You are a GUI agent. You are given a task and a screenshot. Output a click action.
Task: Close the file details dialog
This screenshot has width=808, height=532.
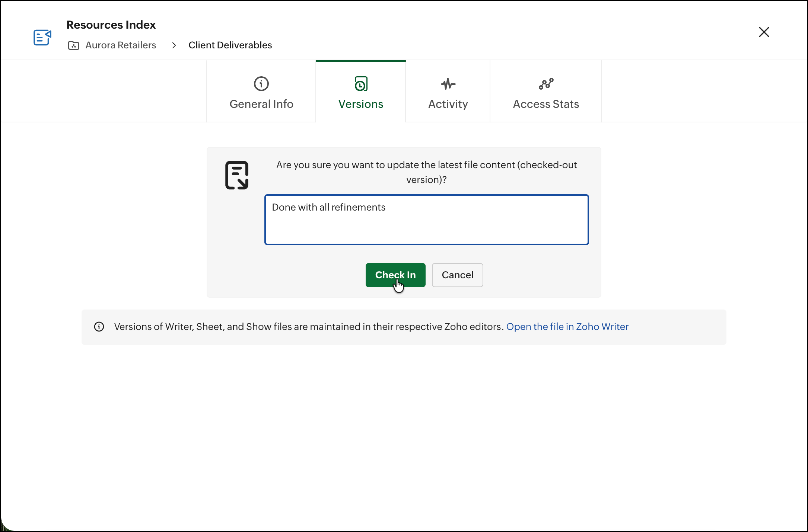tap(764, 32)
